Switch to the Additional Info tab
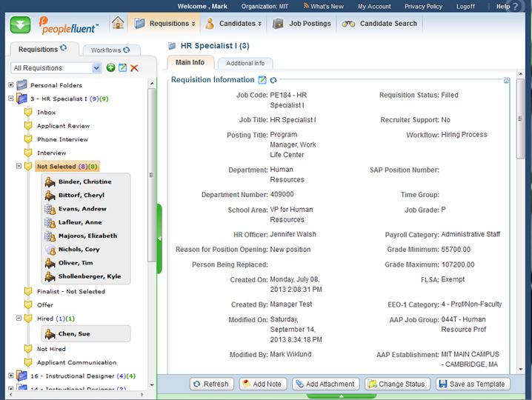Viewport: 532px width, 400px height. coord(245,64)
